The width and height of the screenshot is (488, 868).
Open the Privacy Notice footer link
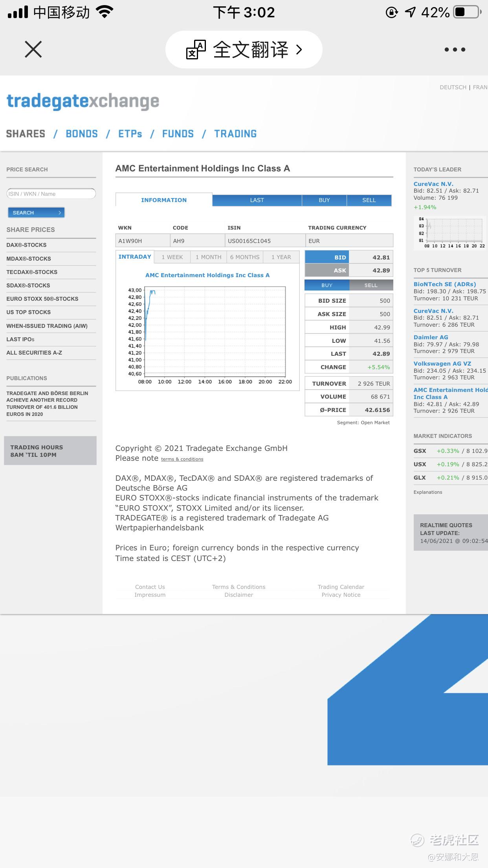coord(341,595)
